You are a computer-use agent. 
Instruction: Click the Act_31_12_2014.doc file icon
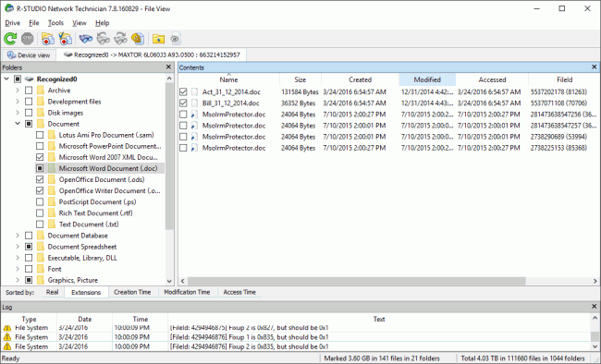tap(195, 92)
